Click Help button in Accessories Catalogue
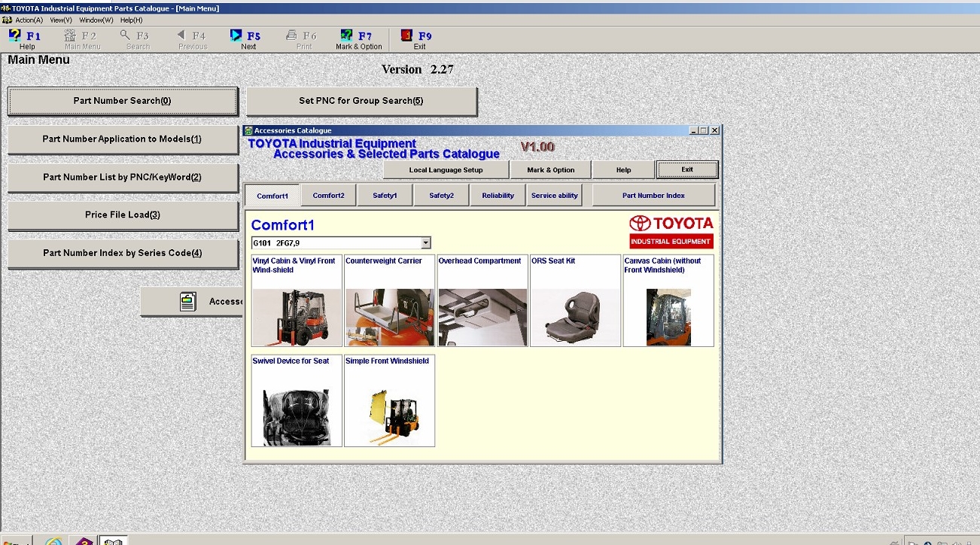This screenshot has width=980, height=545. 623,170
